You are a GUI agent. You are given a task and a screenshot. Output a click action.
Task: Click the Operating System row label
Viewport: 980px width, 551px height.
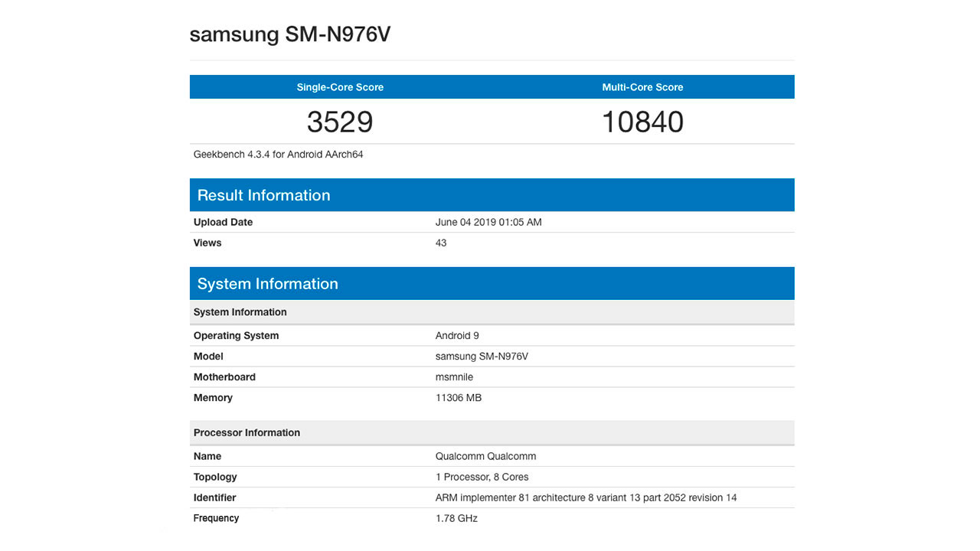pos(236,336)
